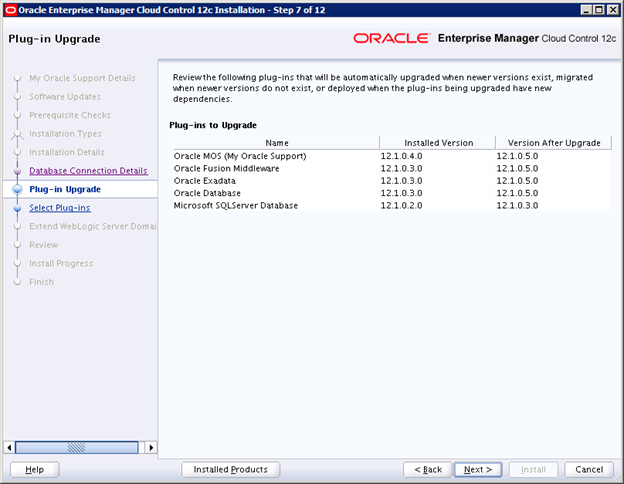Open Select Plug-ins step link
Screen dimensions: 624x484
[60, 208]
